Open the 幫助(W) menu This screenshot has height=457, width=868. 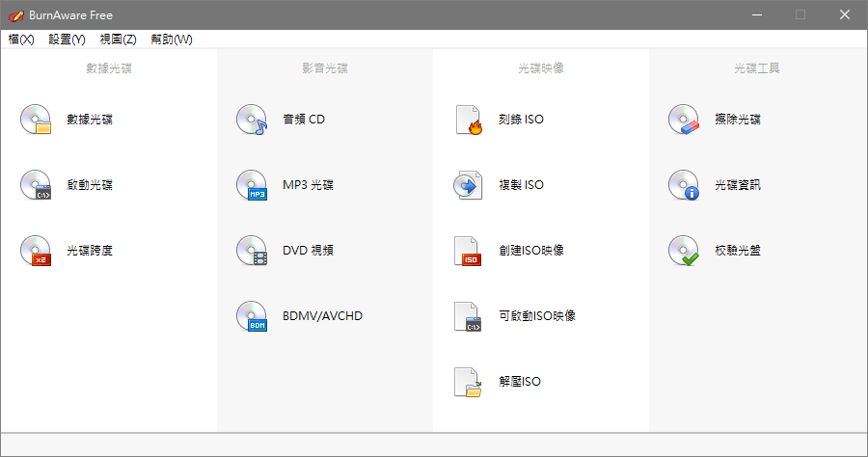[x=171, y=40]
